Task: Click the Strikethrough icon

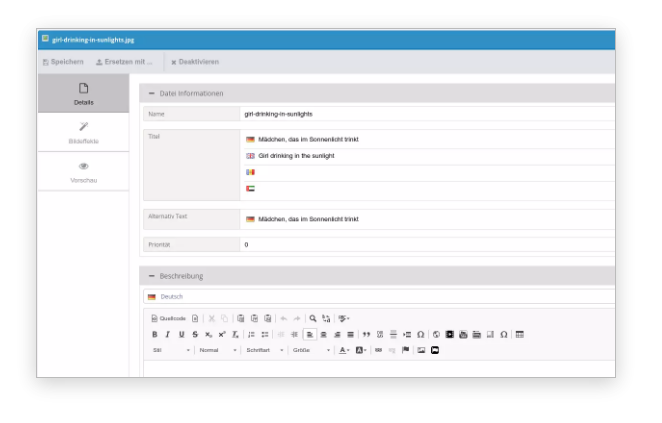Action: pyautogui.click(x=194, y=334)
